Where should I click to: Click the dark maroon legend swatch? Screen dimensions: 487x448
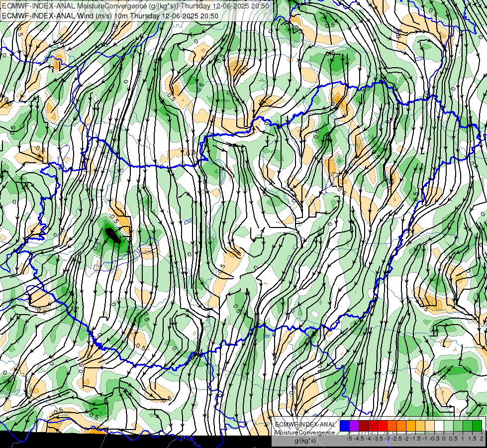364,426
